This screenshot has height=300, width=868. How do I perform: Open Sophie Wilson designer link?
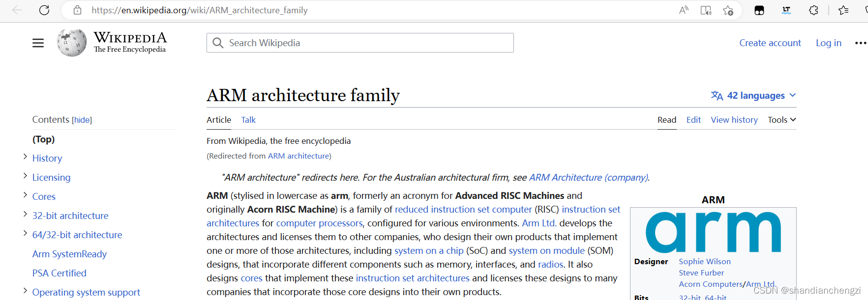coord(705,262)
